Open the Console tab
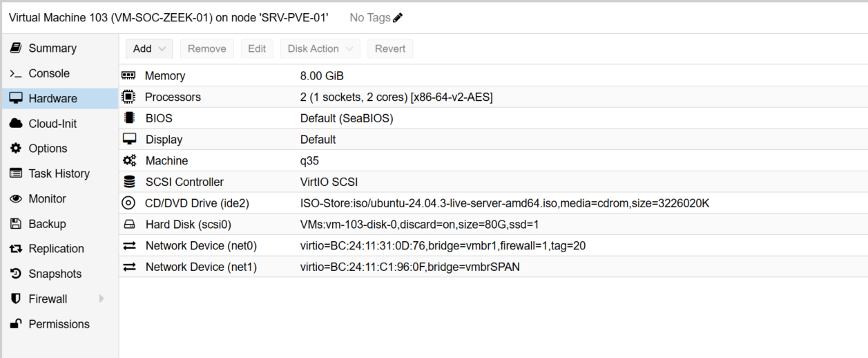The width and height of the screenshot is (868, 358). pyautogui.click(x=48, y=73)
